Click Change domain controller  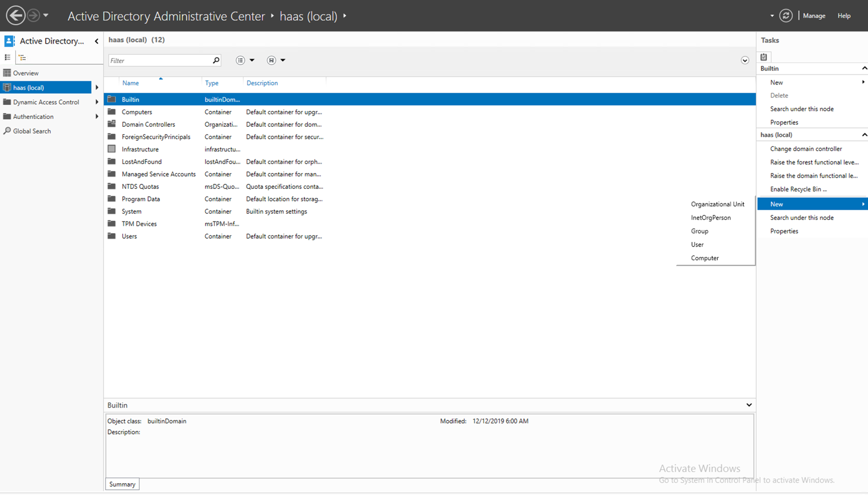pyautogui.click(x=806, y=149)
